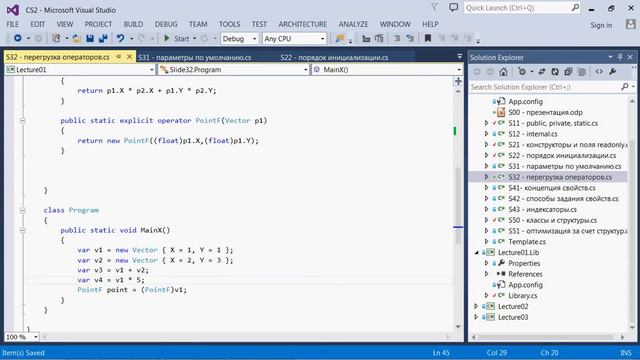Collapse the Lecture01.Lib project node

coord(476,253)
